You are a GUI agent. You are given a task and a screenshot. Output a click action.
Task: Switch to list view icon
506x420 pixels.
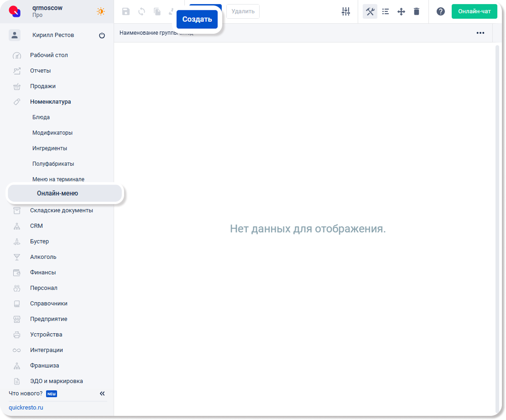tap(386, 11)
